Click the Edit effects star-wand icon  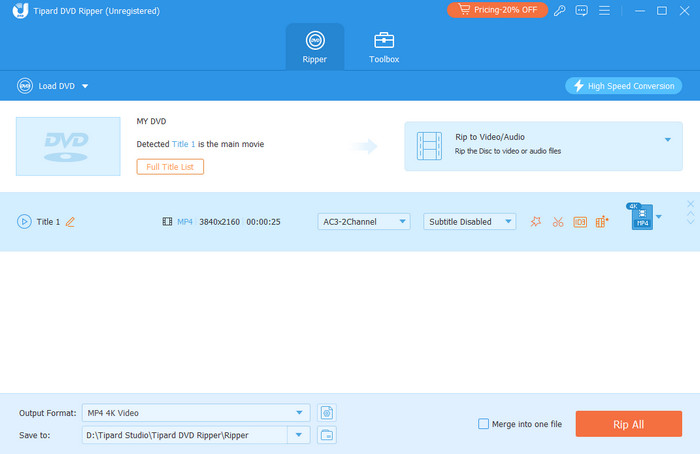click(x=536, y=221)
